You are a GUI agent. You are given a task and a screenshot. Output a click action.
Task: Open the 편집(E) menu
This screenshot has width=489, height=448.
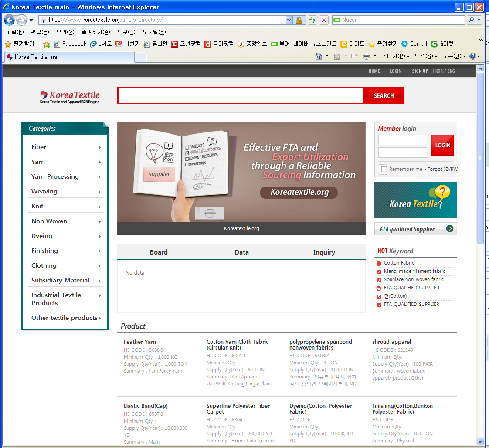coord(40,32)
